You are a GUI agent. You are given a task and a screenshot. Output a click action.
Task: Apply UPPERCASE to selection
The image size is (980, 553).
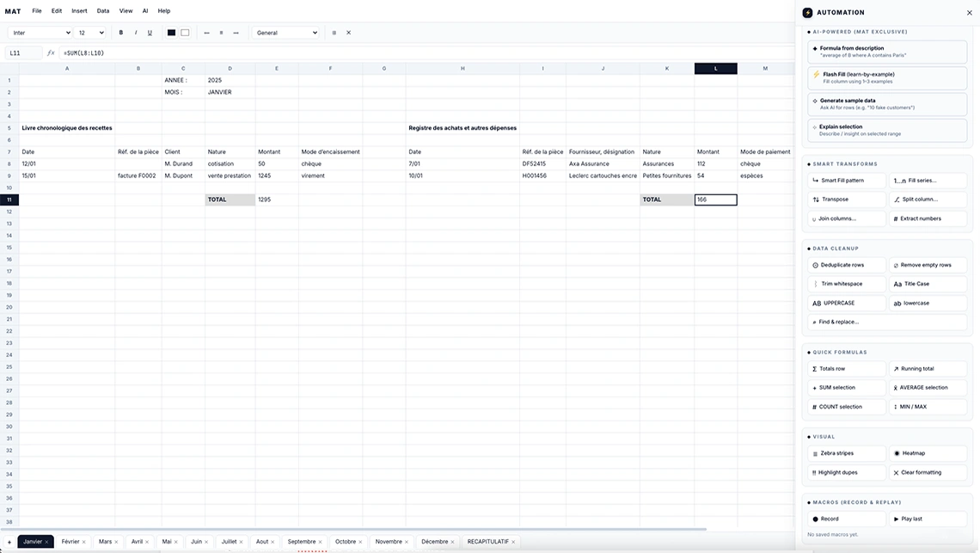(x=846, y=303)
